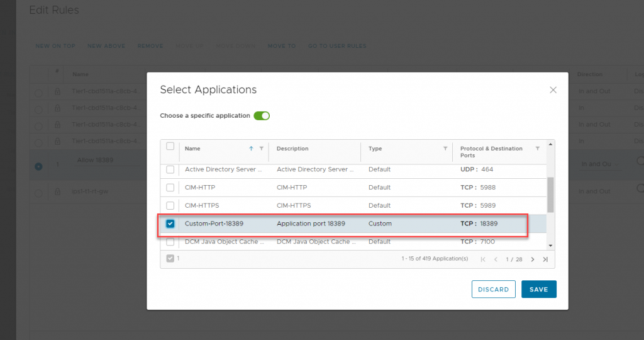Click the New On Top toolbar option
Viewport: 644px width, 340px height.
pyautogui.click(x=55, y=46)
